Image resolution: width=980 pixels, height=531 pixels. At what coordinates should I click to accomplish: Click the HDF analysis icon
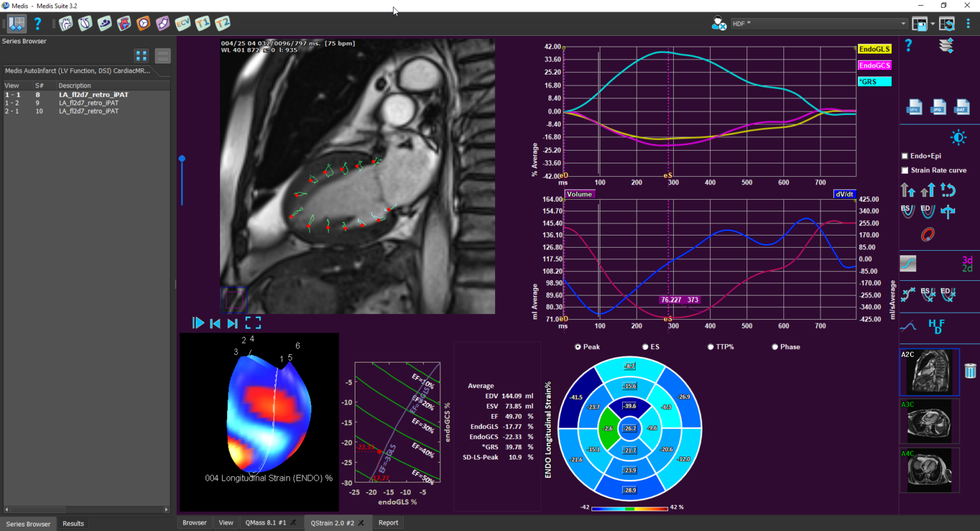[936, 326]
